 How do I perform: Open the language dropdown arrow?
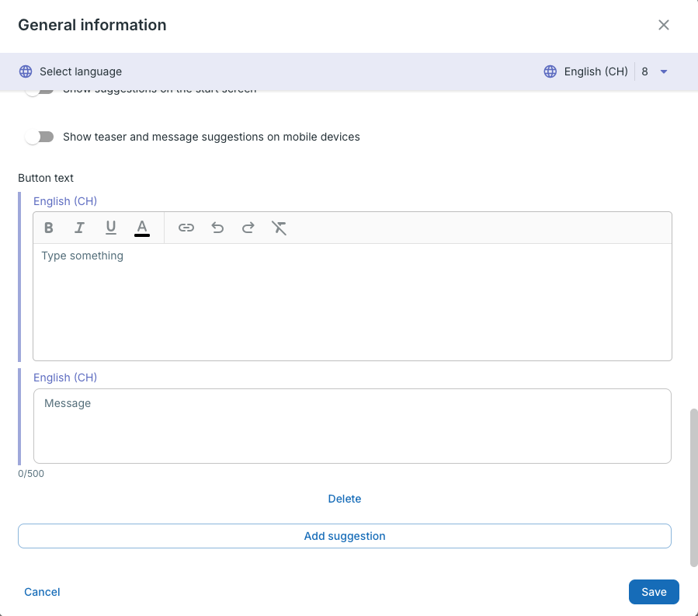(x=664, y=71)
